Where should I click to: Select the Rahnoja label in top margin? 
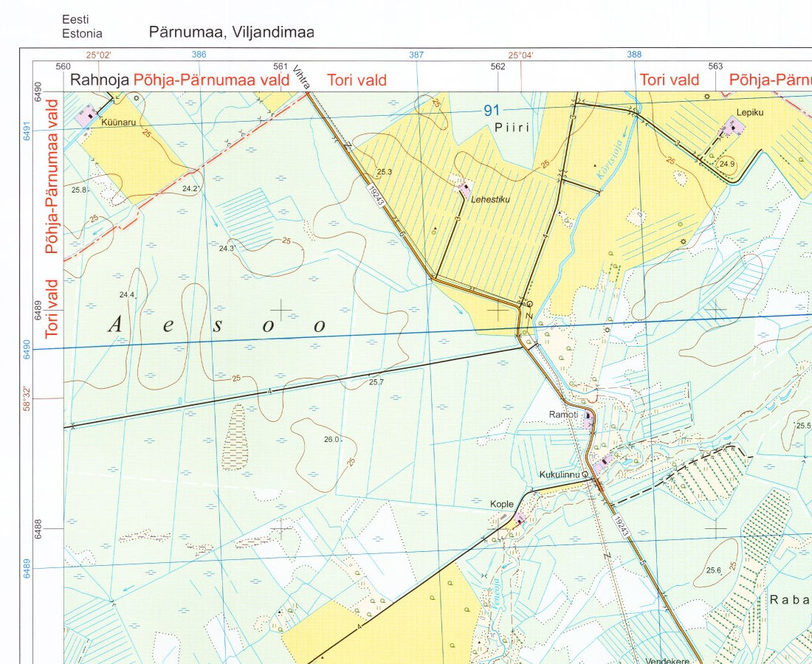[x=100, y=80]
